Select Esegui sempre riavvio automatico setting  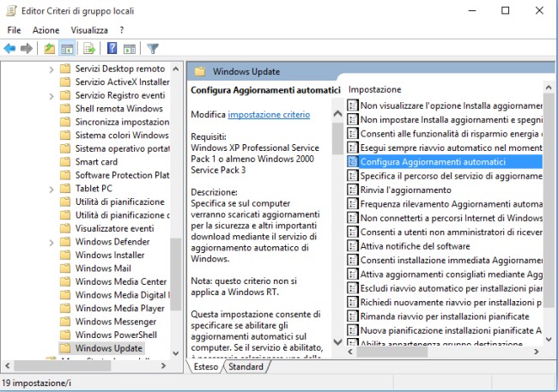coord(452,148)
